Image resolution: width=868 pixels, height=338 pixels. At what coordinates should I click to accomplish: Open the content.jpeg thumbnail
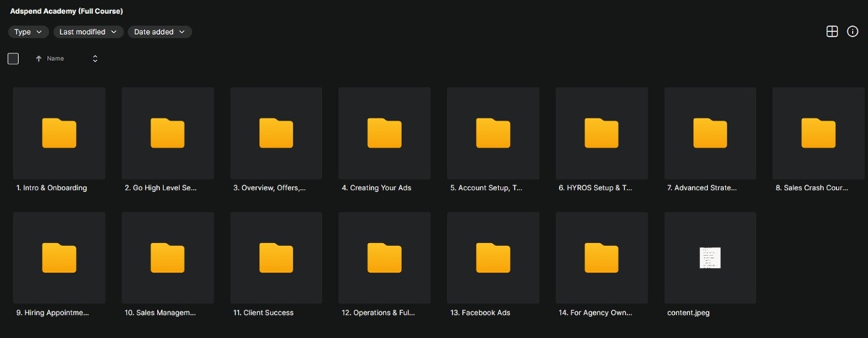pos(710,258)
